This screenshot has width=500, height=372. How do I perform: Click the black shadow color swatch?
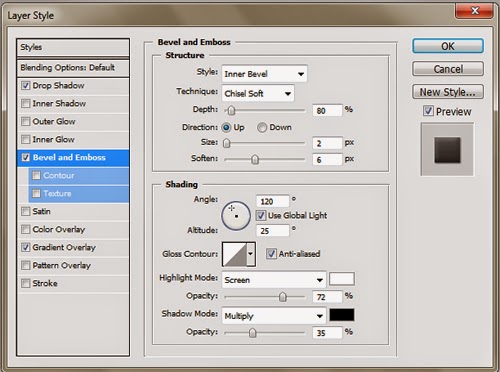342,315
